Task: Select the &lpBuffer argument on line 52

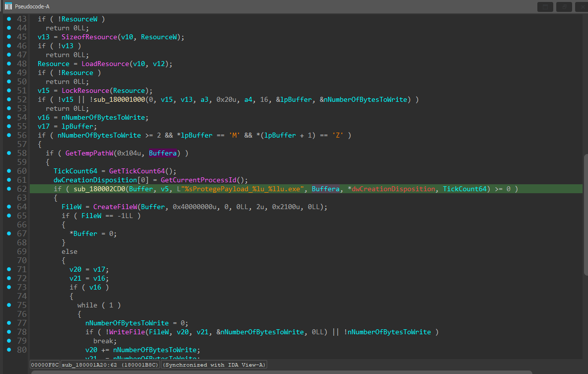Action: point(294,99)
